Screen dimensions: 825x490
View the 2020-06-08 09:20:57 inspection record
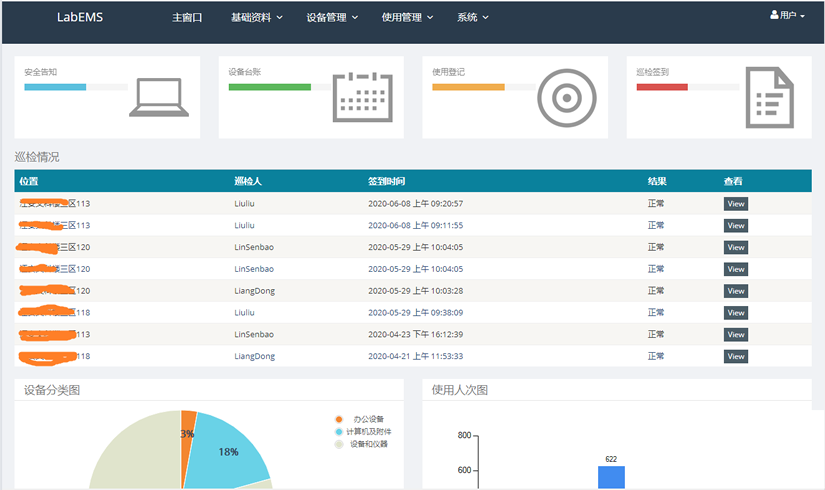pyautogui.click(x=736, y=204)
